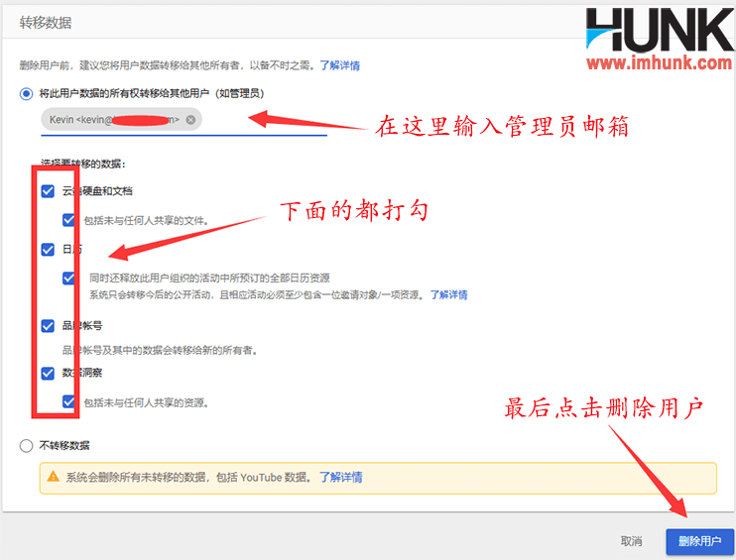The height and width of the screenshot is (560, 736).
Task: Uncheck the 品牌帐号 checkbox
Action: pyautogui.click(x=48, y=326)
